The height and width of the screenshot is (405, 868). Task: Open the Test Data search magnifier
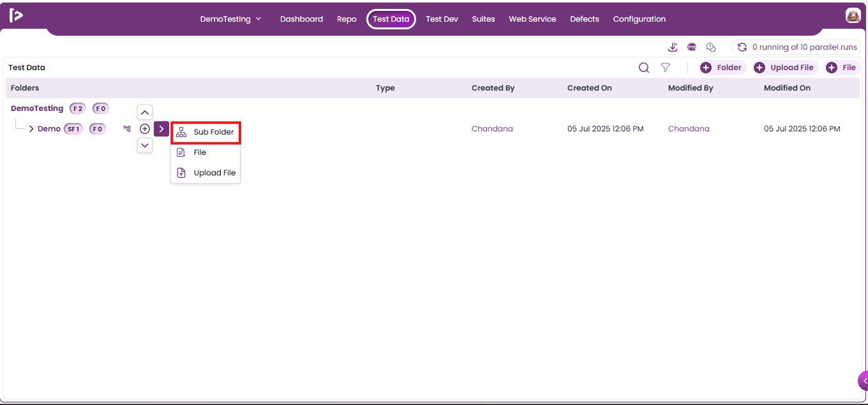pos(644,68)
